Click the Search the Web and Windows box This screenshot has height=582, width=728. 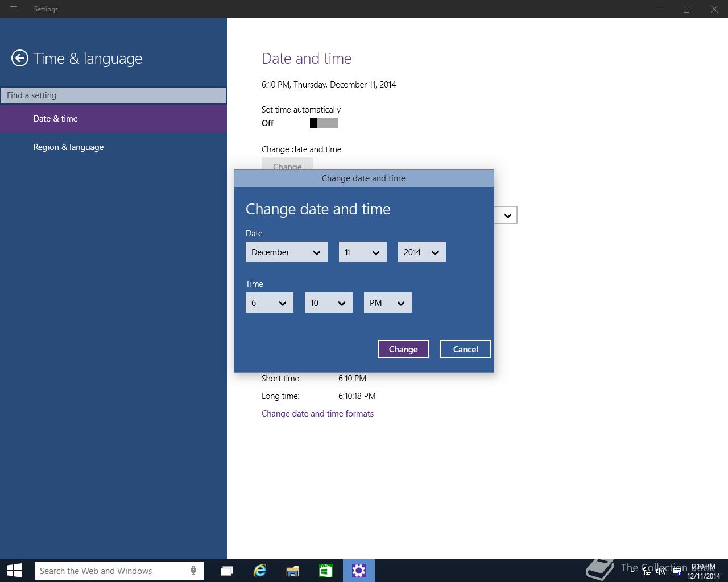pyautogui.click(x=119, y=571)
